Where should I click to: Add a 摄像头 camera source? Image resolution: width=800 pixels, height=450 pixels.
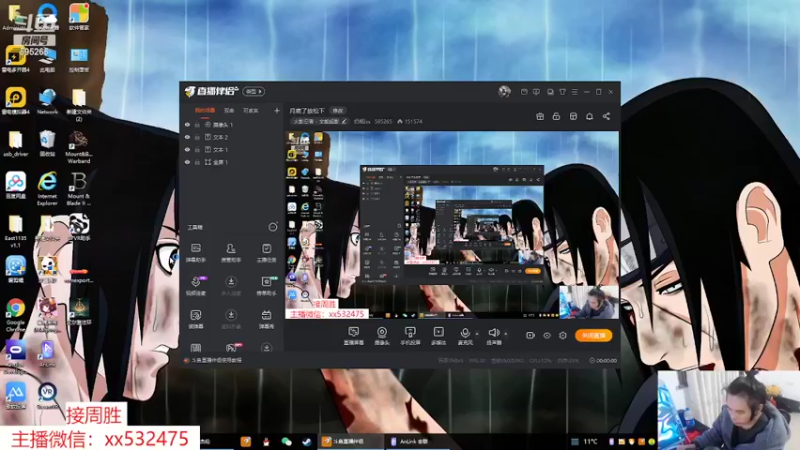pos(382,336)
